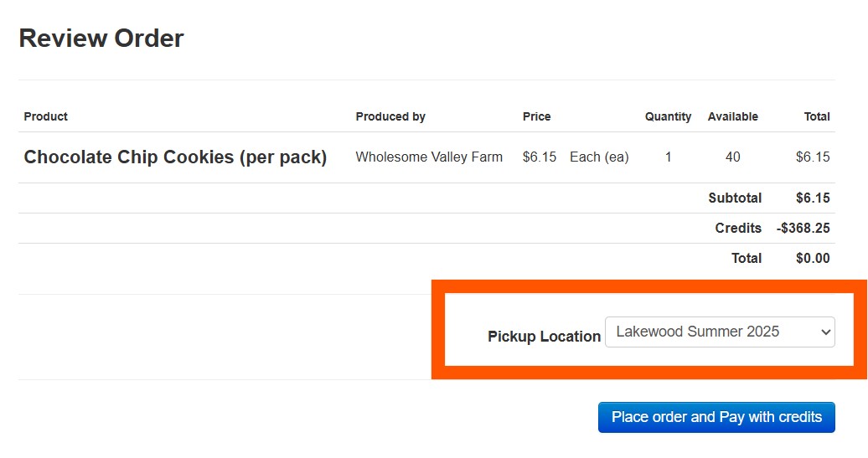This screenshot has height=458, width=868.
Task: Click the Credits amount -$368.25
Action: pyautogui.click(x=803, y=228)
